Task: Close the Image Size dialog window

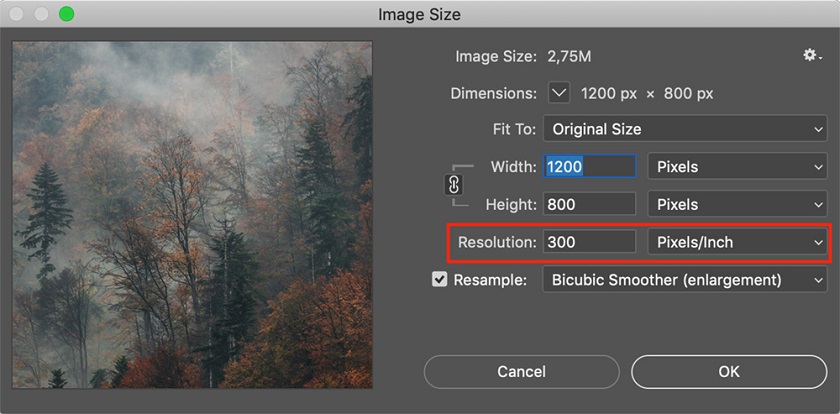Action: 19,15
